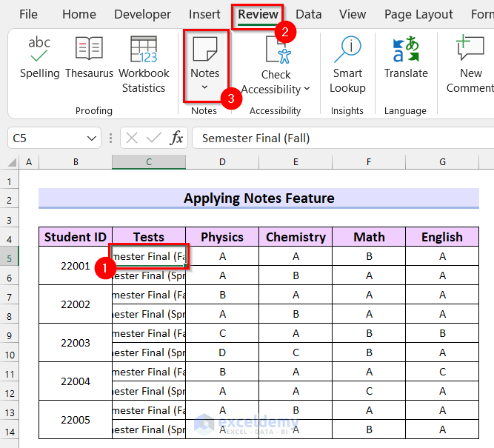Viewport: 494px width, 448px height.
Task: Open the Notes dropdown chevron
Action: click(205, 87)
